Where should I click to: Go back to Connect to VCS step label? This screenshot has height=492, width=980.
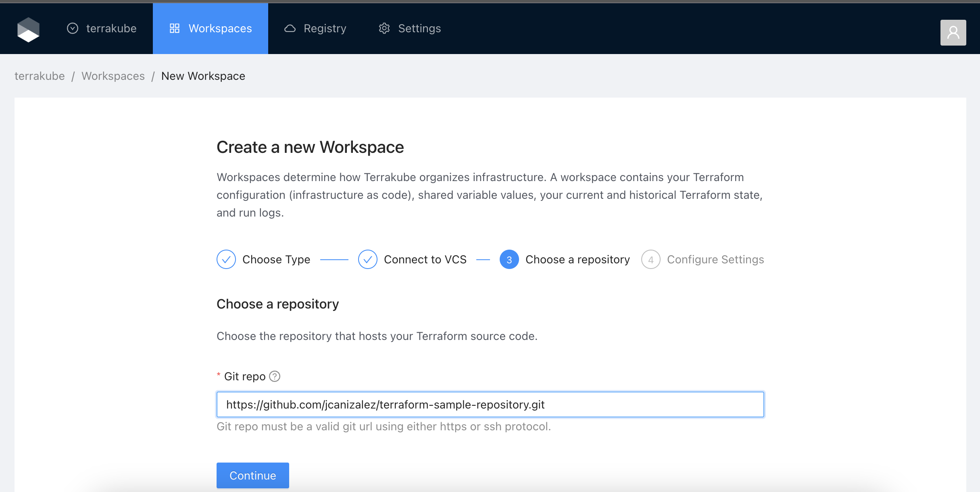click(425, 259)
